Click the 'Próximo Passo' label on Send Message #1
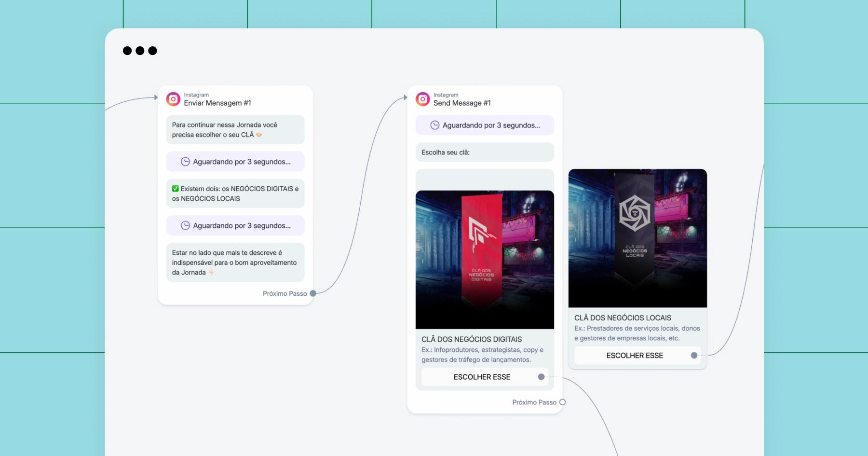The width and height of the screenshot is (868, 456). [x=534, y=402]
